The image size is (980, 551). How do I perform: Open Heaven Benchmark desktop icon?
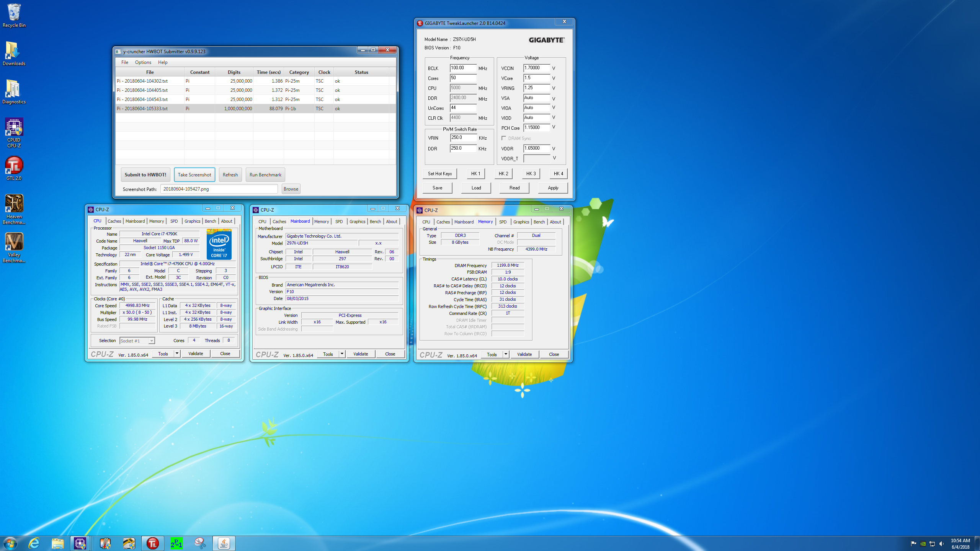pyautogui.click(x=14, y=209)
